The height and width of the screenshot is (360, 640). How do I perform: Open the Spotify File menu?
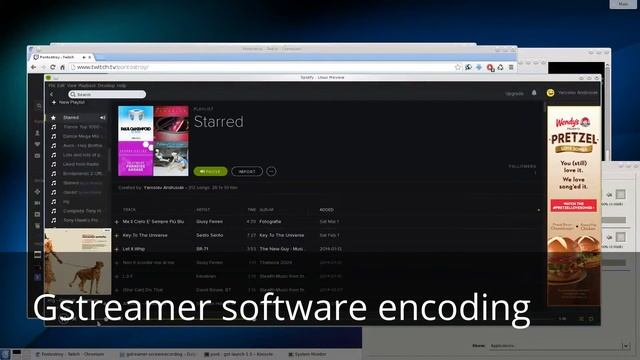(x=52, y=86)
